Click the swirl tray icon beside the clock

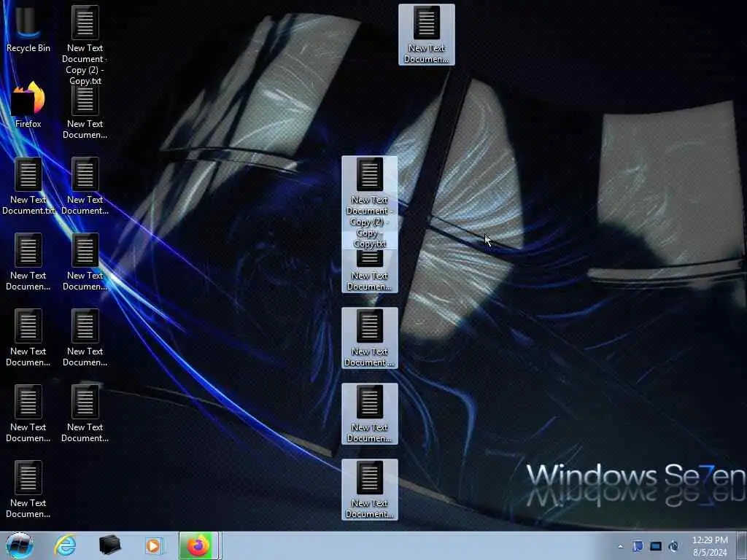click(x=673, y=546)
